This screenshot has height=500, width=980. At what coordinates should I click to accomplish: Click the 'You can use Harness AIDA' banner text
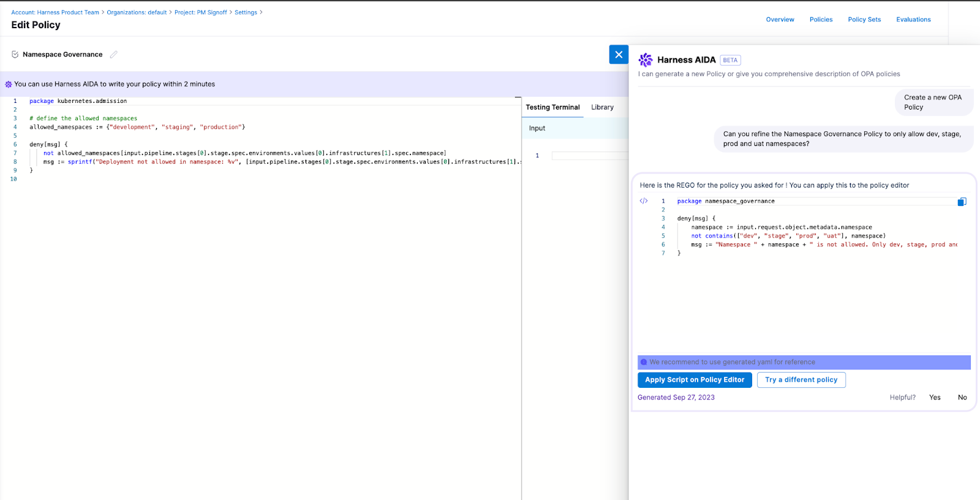click(115, 85)
